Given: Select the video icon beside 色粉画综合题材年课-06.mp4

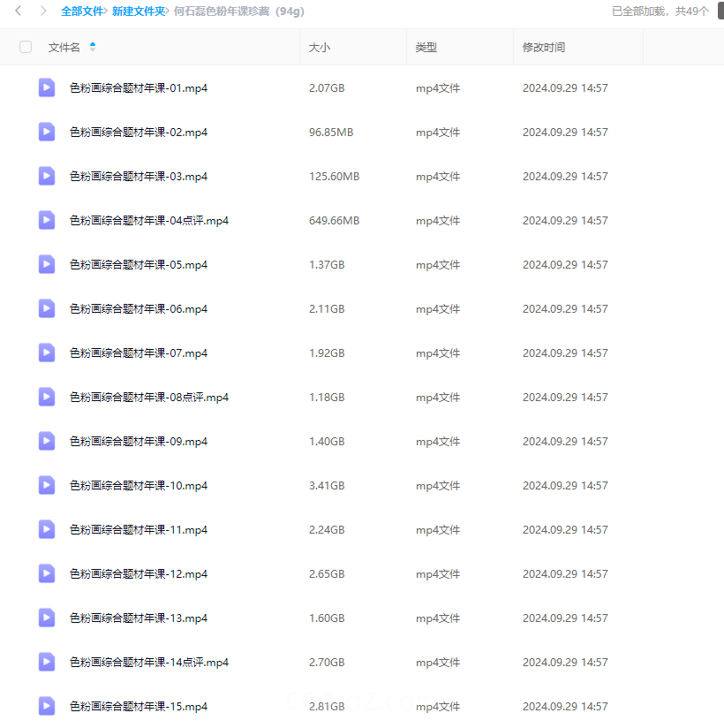Looking at the screenshot, I should tap(47, 308).
